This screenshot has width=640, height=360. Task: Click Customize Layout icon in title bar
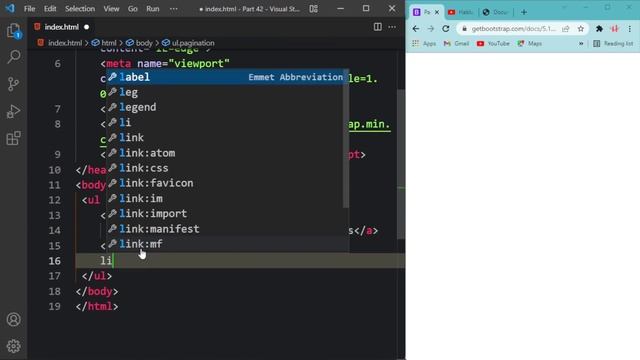[313, 9]
